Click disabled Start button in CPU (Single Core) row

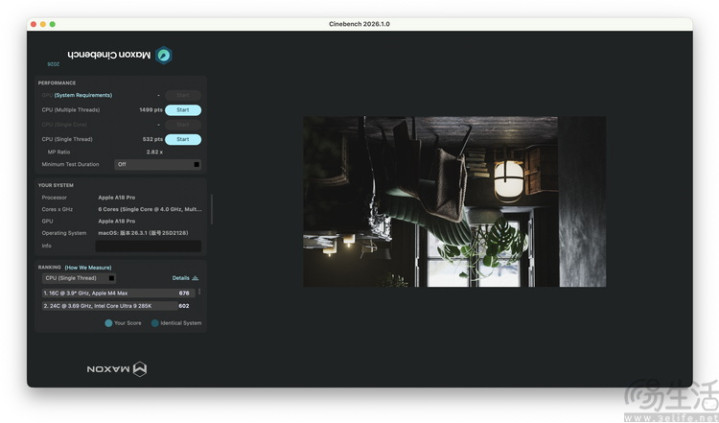(183, 125)
